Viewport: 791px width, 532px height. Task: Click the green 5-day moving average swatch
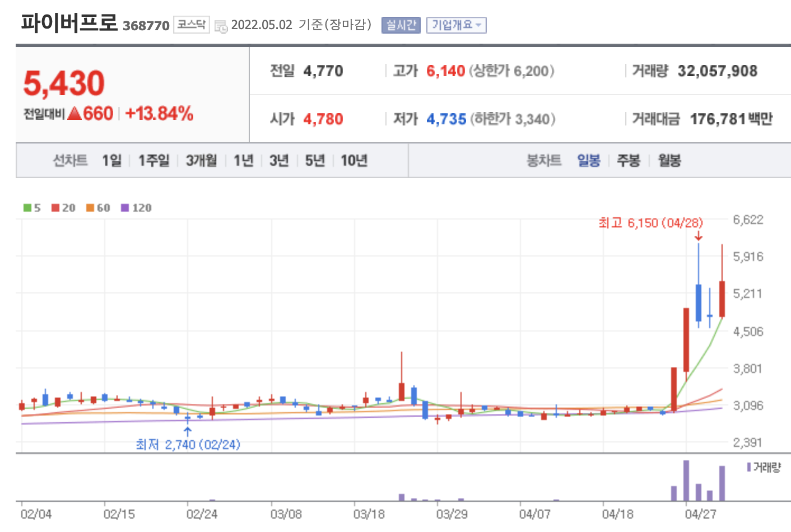[x=27, y=208]
